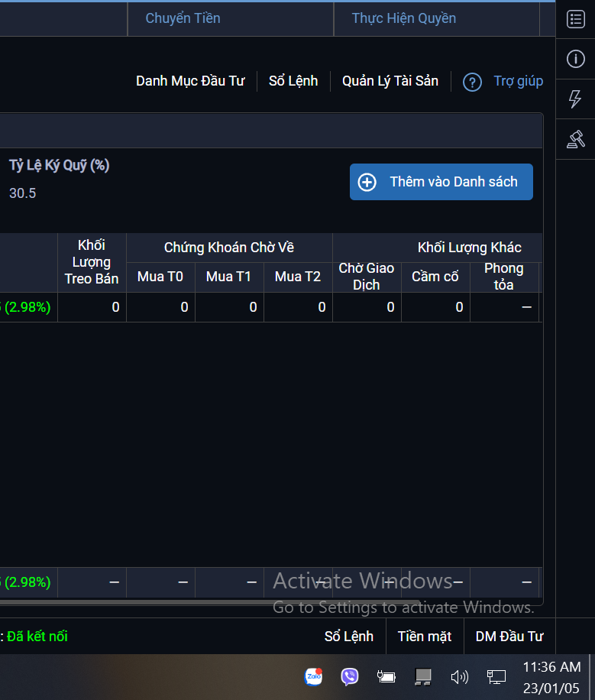Open DM Đầu Tư in bottom bar
The width and height of the screenshot is (595, 700).
pos(509,636)
